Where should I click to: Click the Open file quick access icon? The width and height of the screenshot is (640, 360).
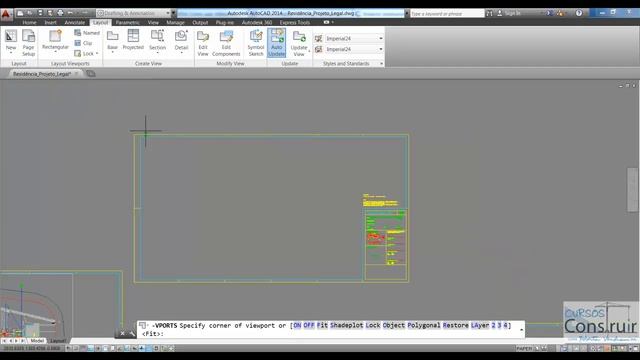point(30,13)
